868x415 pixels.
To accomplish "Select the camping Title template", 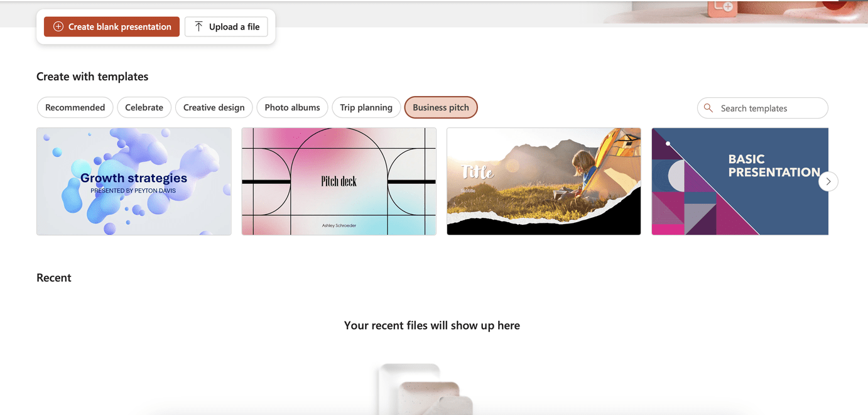I will point(543,181).
